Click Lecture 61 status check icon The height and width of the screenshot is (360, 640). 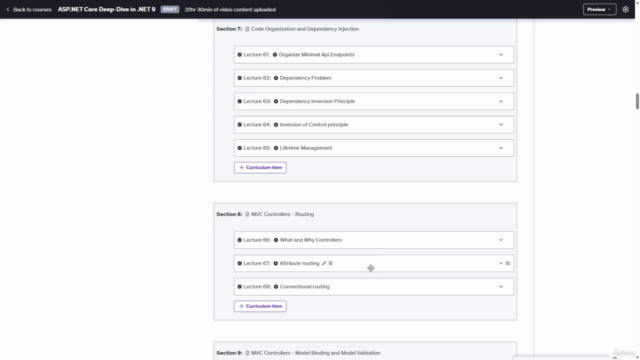(240, 55)
